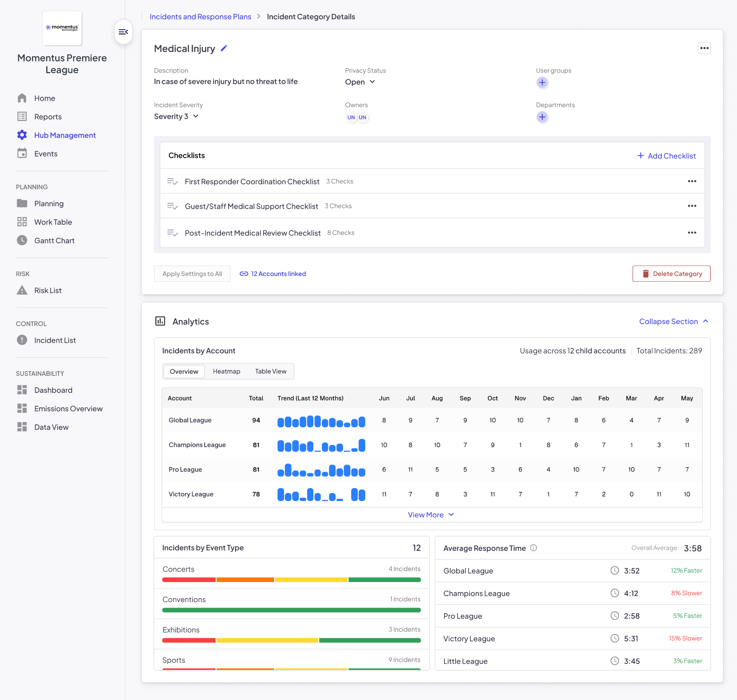The width and height of the screenshot is (737, 700).
Task: Go to Incident List in the sidebar
Action: tap(46, 340)
